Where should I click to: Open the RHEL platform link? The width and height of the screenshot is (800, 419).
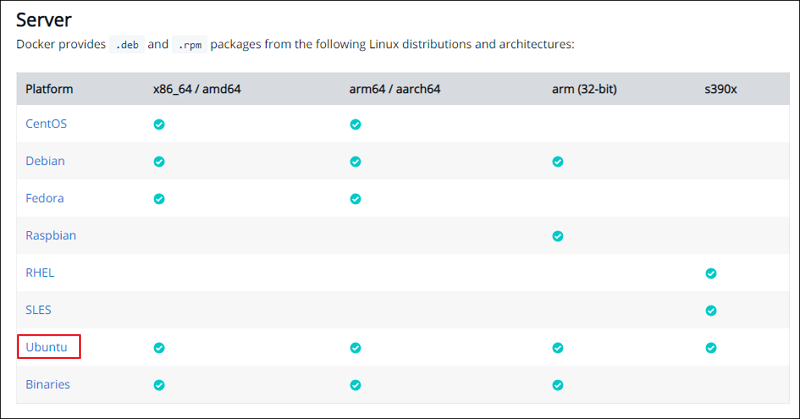[x=40, y=273]
